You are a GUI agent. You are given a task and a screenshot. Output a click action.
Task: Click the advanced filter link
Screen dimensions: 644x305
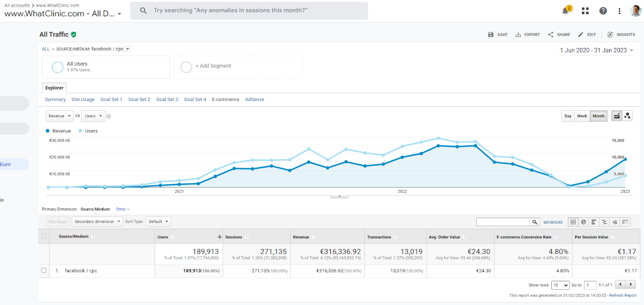coord(553,222)
